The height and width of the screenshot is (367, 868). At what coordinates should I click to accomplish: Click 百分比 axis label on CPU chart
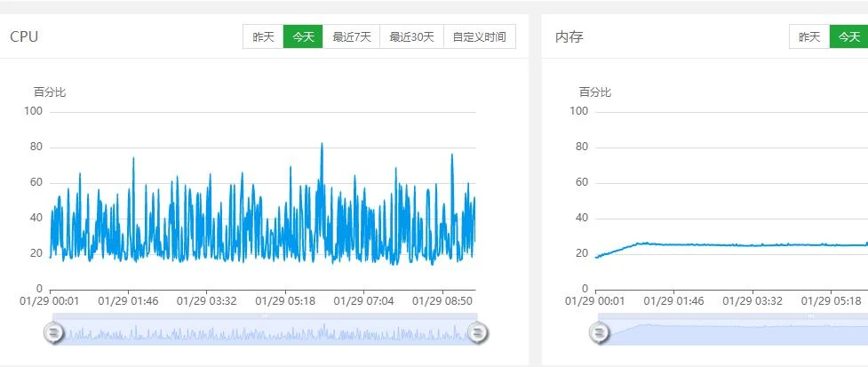tap(50, 92)
